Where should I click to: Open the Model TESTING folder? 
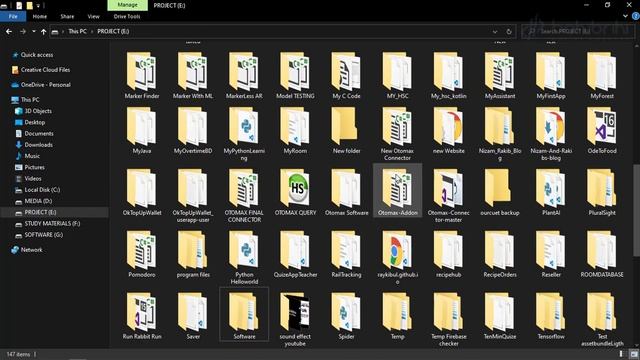(x=295, y=76)
